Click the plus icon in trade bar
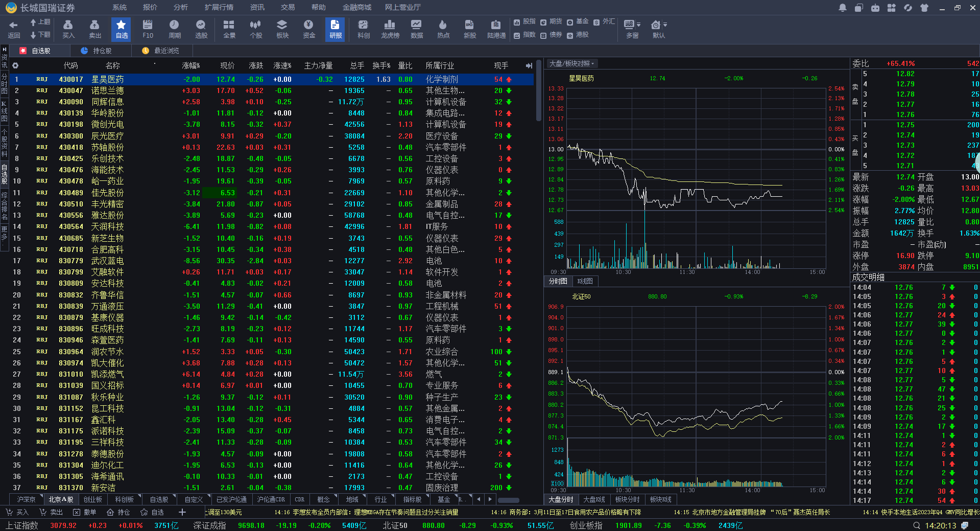 [x=182, y=512]
